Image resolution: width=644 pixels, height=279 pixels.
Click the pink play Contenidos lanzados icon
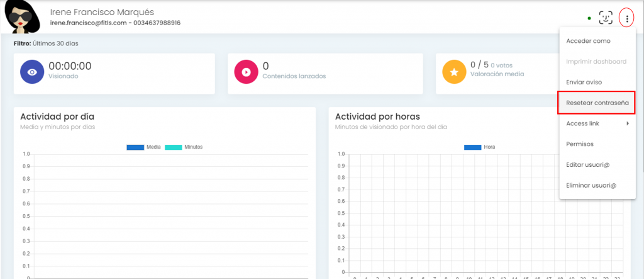[246, 72]
